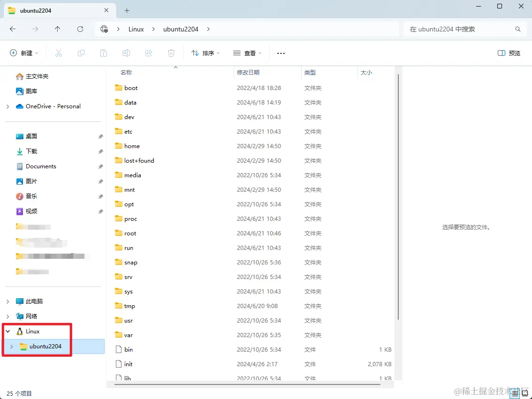Click the Paste clipboard icon
This screenshot has width=532, height=399.
[104, 53]
